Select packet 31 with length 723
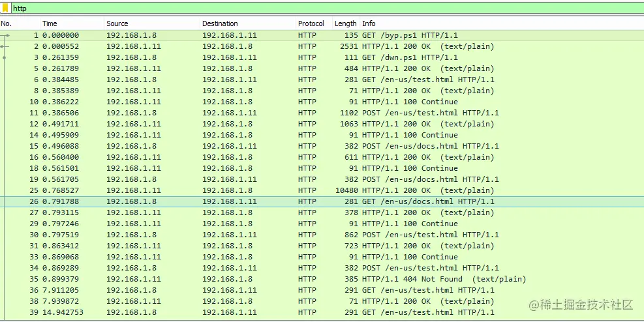This screenshot has width=644, height=322. click(x=322, y=246)
